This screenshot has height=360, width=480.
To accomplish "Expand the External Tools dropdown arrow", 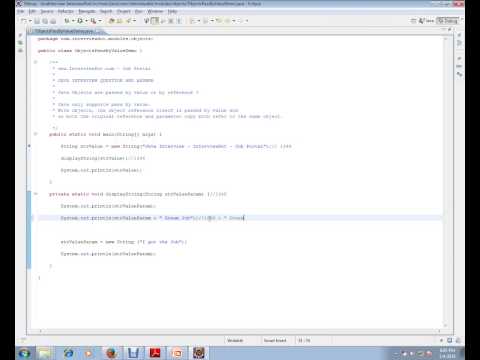I will tap(100, 21).
